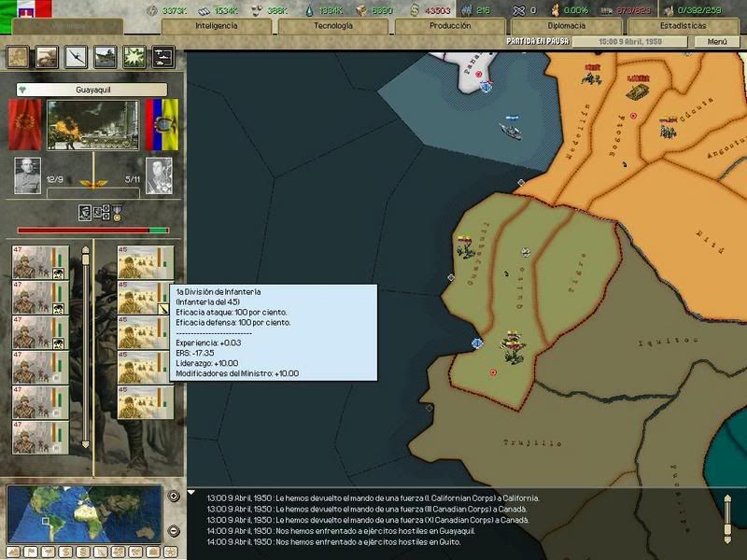Click the up arrow above the unit list scrollbar
The width and height of the screenshot is (747, 560).
pos(87,250)
